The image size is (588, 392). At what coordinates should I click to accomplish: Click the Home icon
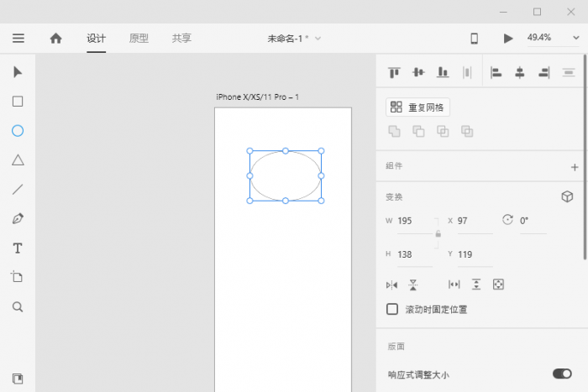(x=56, y=38)
